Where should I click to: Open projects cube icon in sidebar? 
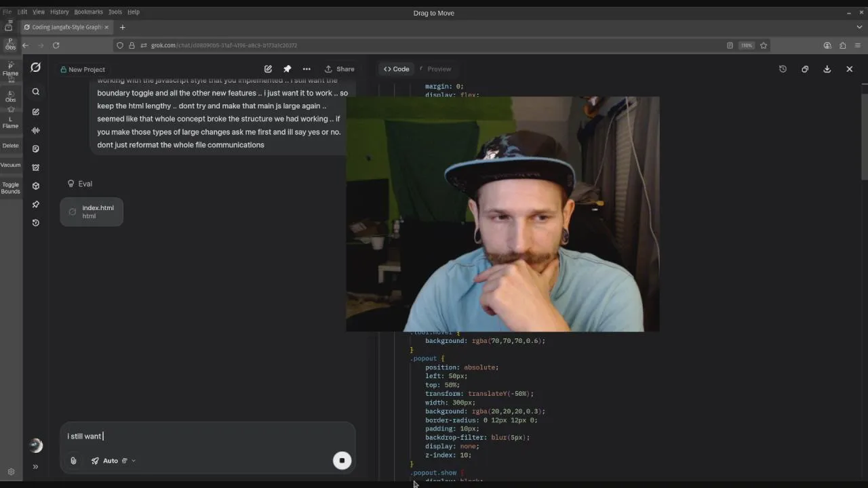coord(36,186)
